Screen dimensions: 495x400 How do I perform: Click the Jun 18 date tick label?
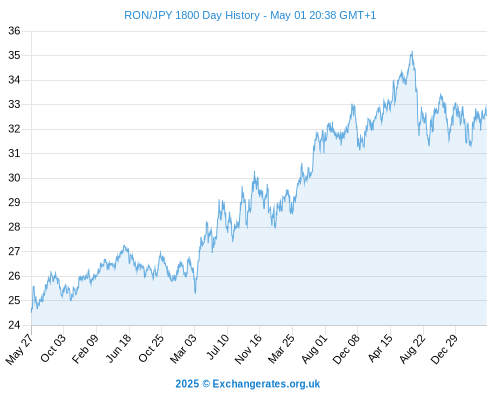click(x=118, y=348)
